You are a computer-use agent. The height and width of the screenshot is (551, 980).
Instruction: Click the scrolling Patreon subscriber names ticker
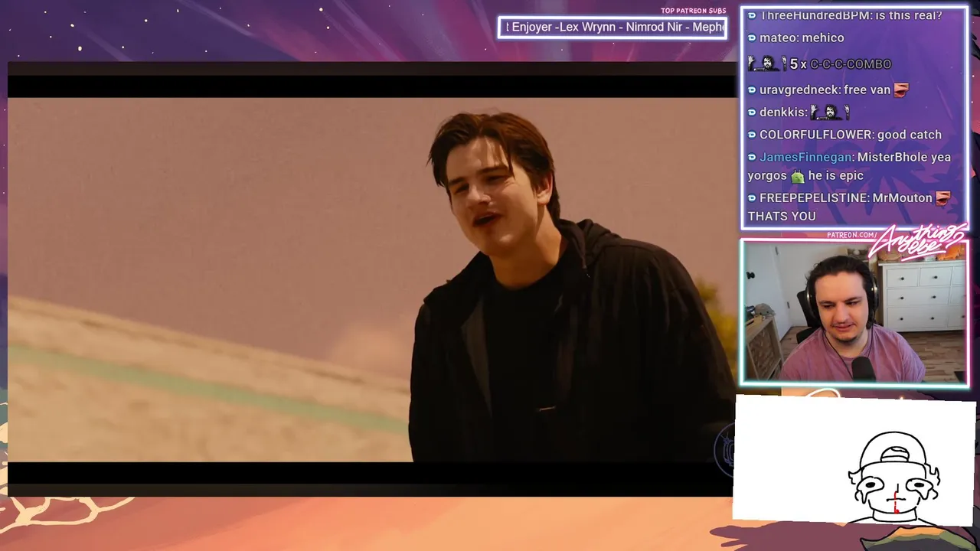coord(612,28)
